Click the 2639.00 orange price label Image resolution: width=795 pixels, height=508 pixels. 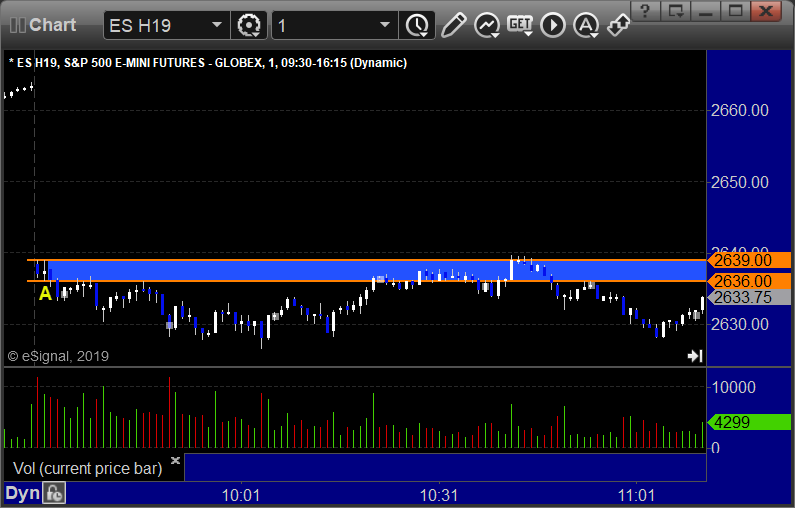point(741,260)
